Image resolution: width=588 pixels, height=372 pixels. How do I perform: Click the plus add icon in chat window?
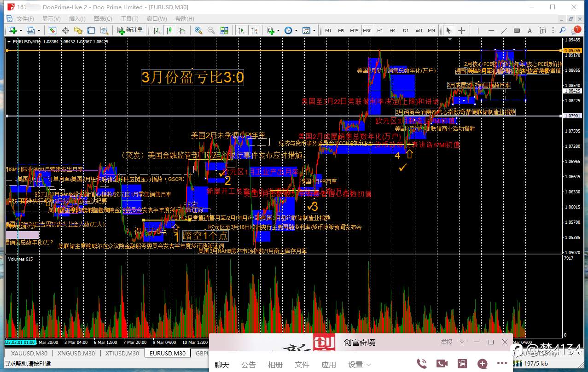coord(483,364)
